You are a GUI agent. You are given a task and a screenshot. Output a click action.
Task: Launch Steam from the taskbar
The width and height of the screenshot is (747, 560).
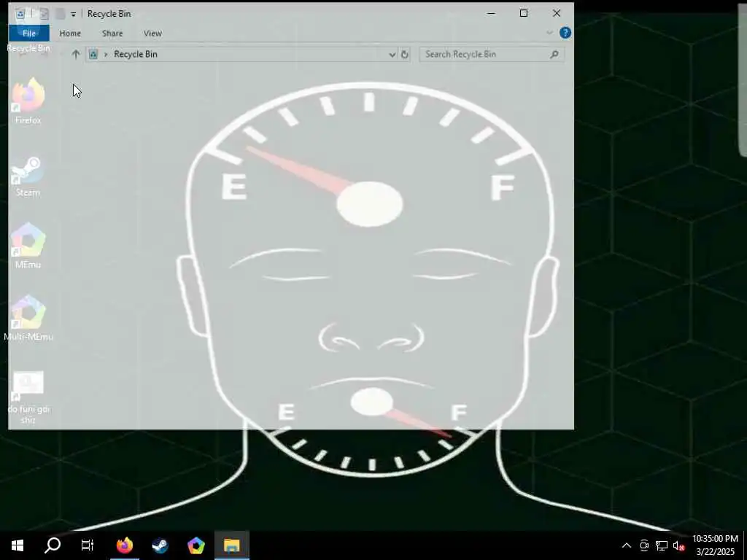tap(160, 545)
